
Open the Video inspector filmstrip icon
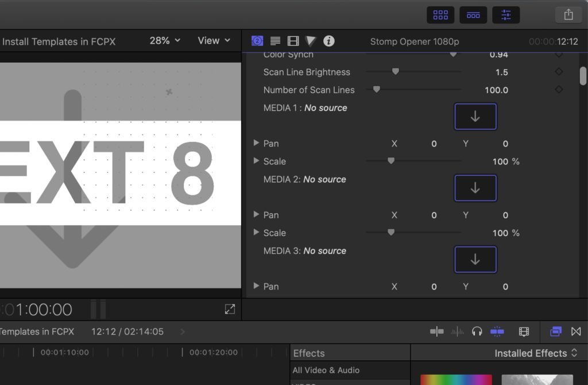293,41
